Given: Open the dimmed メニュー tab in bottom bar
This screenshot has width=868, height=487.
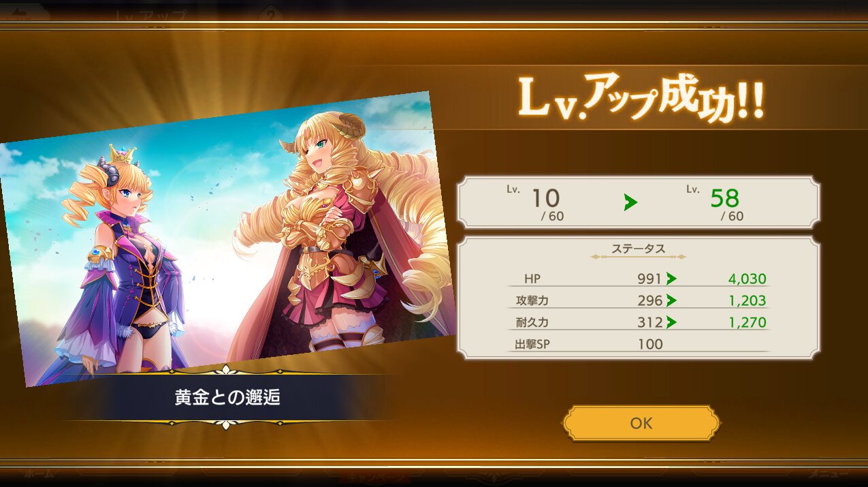Looking at the screenshot, I should click(828, 473).
